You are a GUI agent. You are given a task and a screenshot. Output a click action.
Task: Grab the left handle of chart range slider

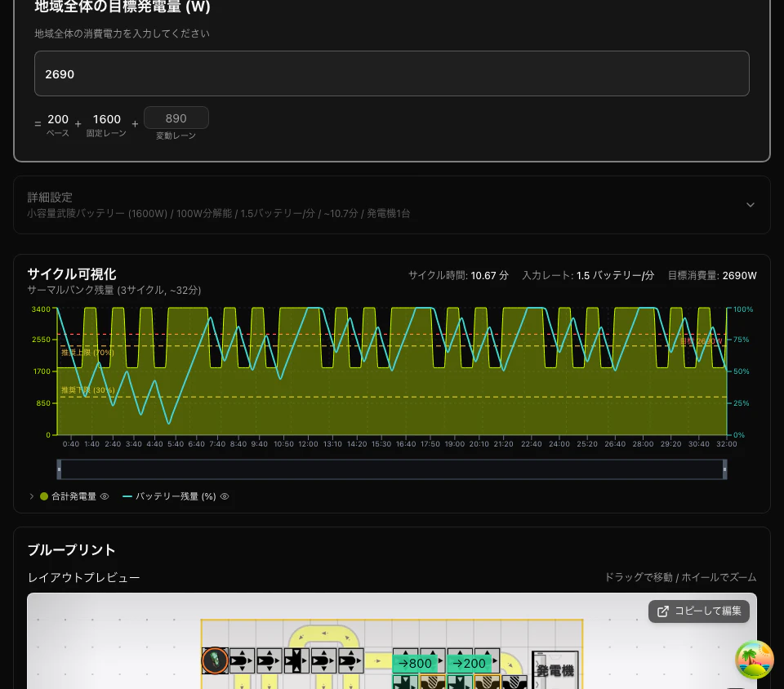[x=59, y=469]
